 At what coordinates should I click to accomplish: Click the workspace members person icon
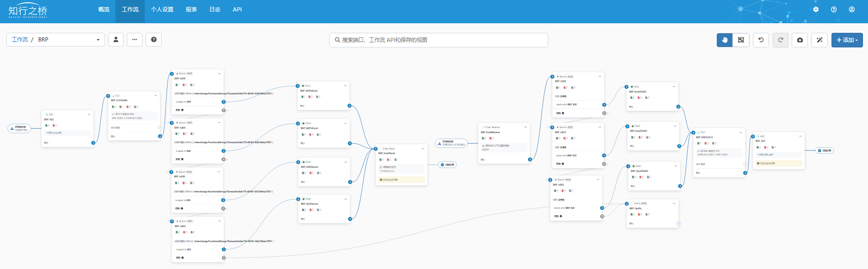coord(116,40)
